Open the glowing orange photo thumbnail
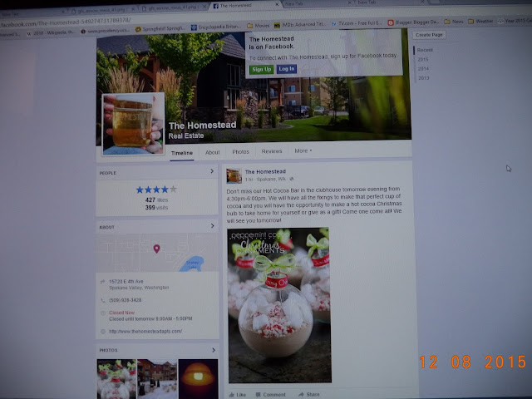 click(x=198, y=379)
